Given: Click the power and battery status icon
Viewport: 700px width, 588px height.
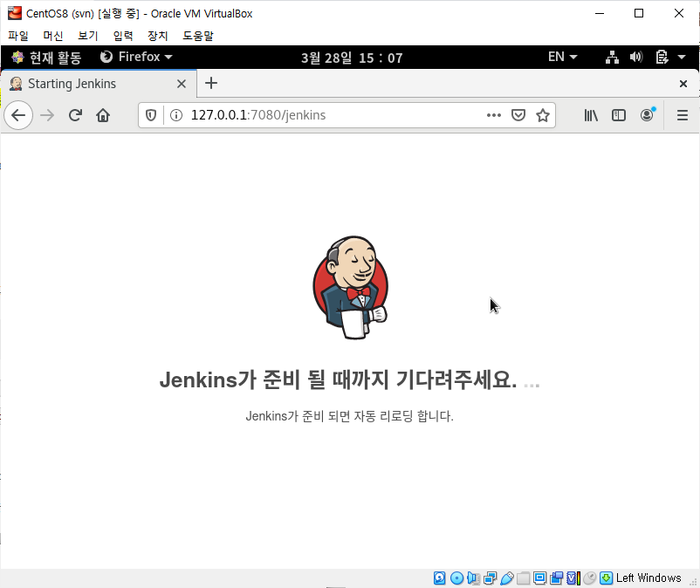Looking at the screenshot, I should click(662, 57).
